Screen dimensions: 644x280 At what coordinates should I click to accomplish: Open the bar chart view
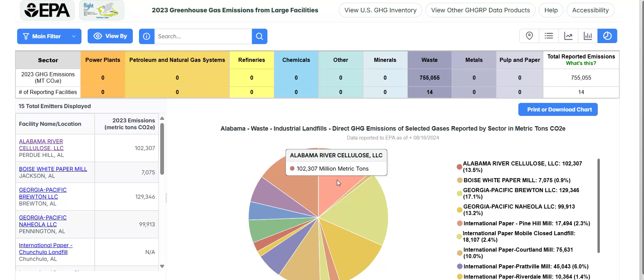tap(588, 36)
